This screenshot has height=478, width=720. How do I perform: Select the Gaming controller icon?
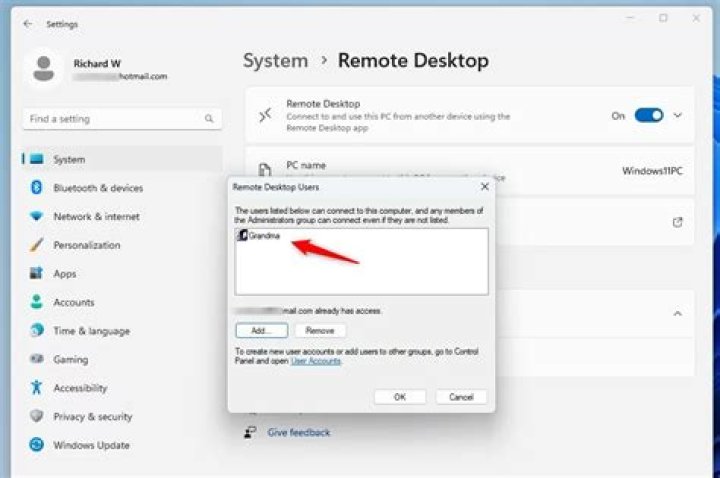coord(36,359)
